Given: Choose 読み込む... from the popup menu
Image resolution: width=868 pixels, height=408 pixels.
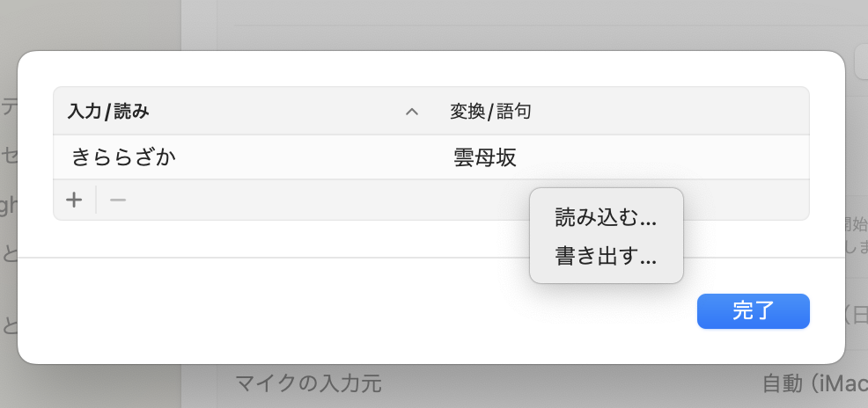Looking at the screenshot, I should pyautogui.click(x=606, y=217).
